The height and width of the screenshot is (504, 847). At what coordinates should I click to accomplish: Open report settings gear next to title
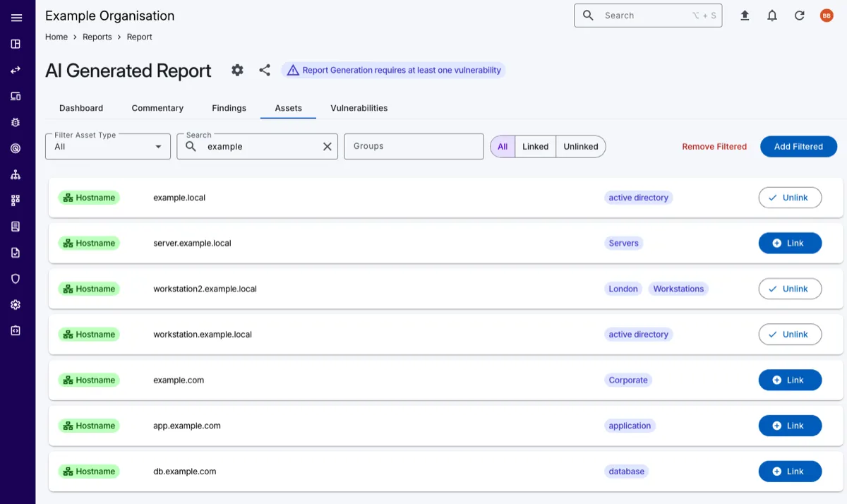[x=237, y=70]
